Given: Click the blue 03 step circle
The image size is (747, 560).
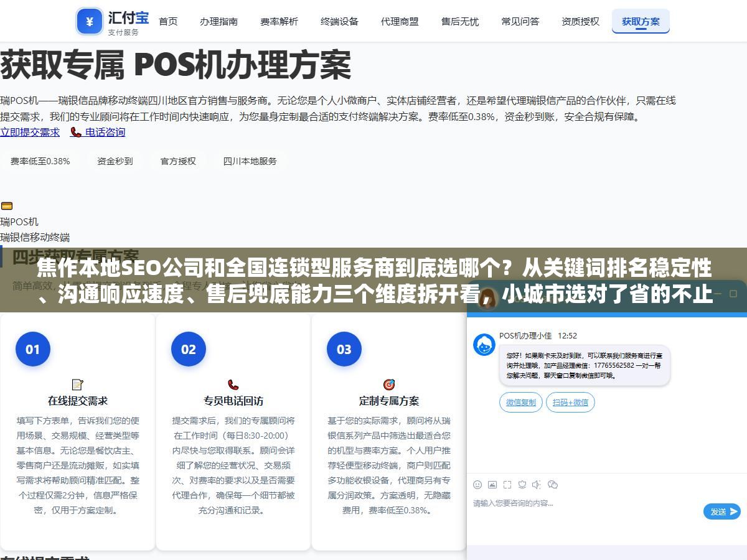Looking at the screenshot, I should 344,349.
